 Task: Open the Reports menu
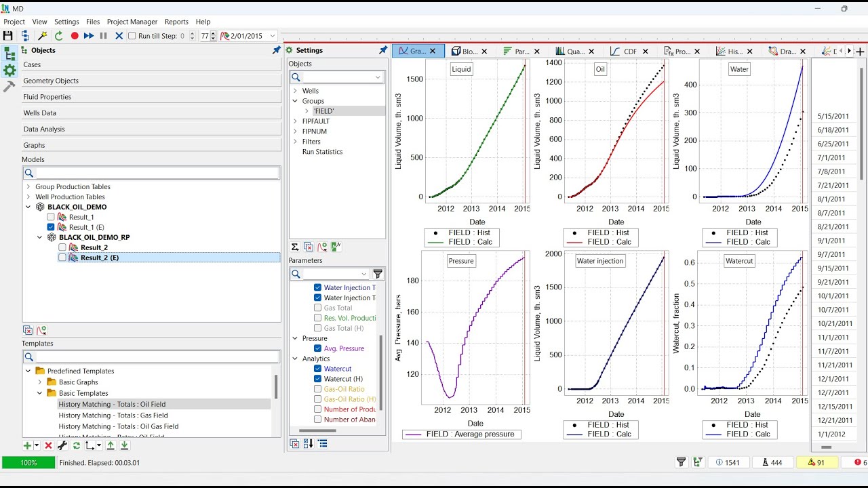click(x=176, y=22)
